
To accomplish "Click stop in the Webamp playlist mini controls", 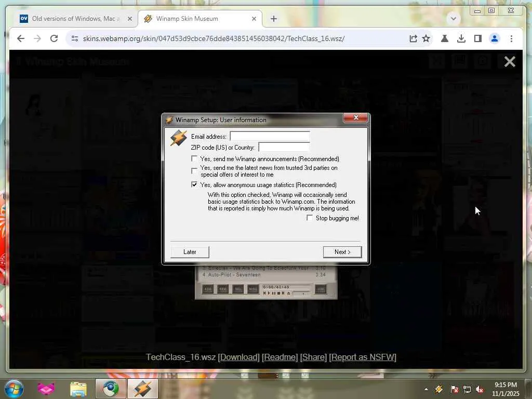I will [x=278, y=293].
